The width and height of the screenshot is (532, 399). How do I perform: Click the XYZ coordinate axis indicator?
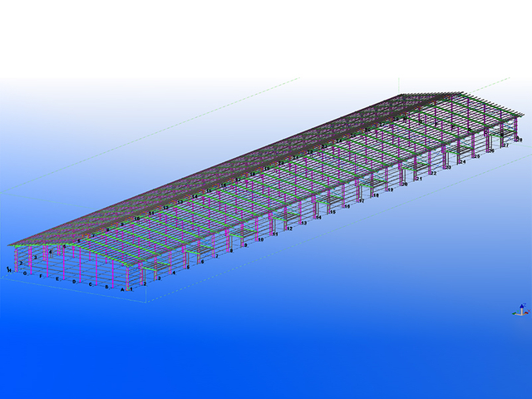point(521,310)
